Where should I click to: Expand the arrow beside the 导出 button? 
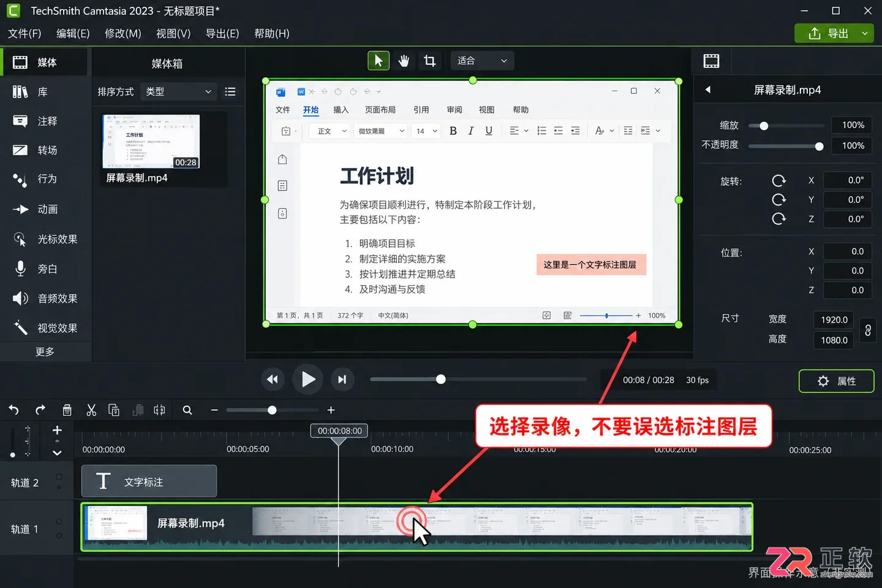tap(865, 33)
